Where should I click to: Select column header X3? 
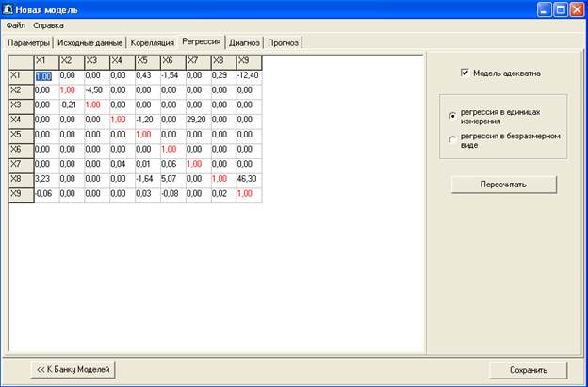(x=97, y=62)
